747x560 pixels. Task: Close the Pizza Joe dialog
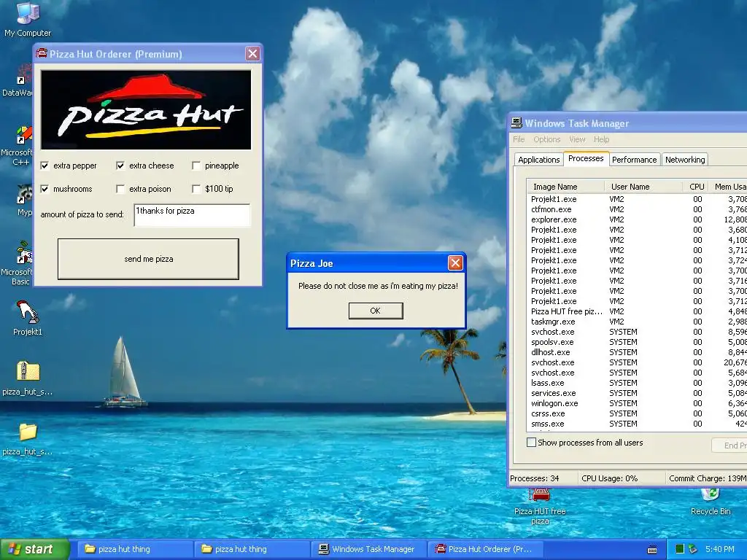click(455, 262)
